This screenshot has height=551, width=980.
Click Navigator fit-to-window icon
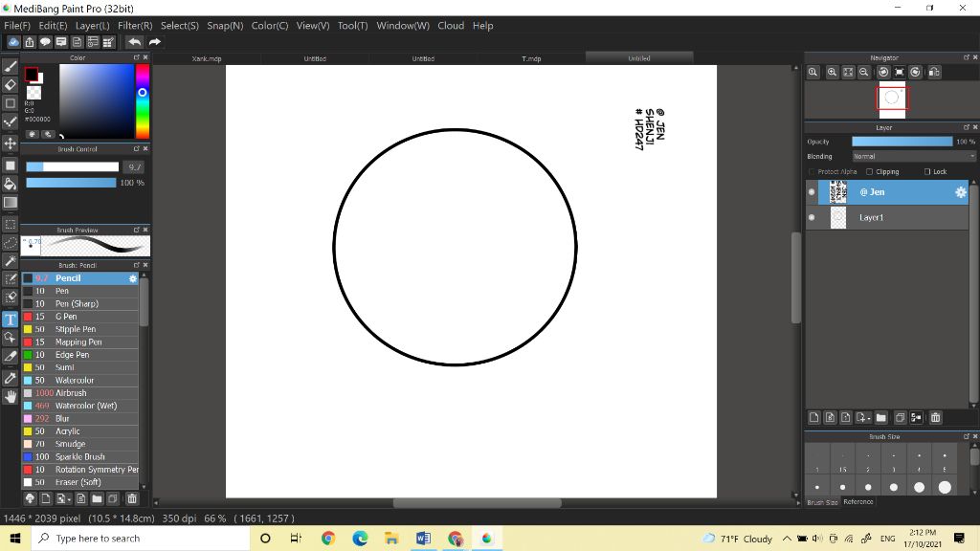point(848,72)
